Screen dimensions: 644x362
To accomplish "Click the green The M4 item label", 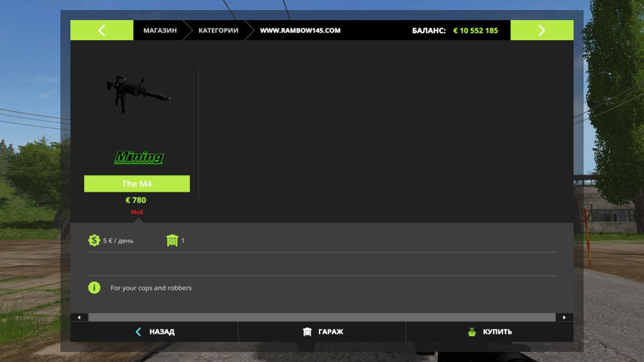I will [137, 184].
